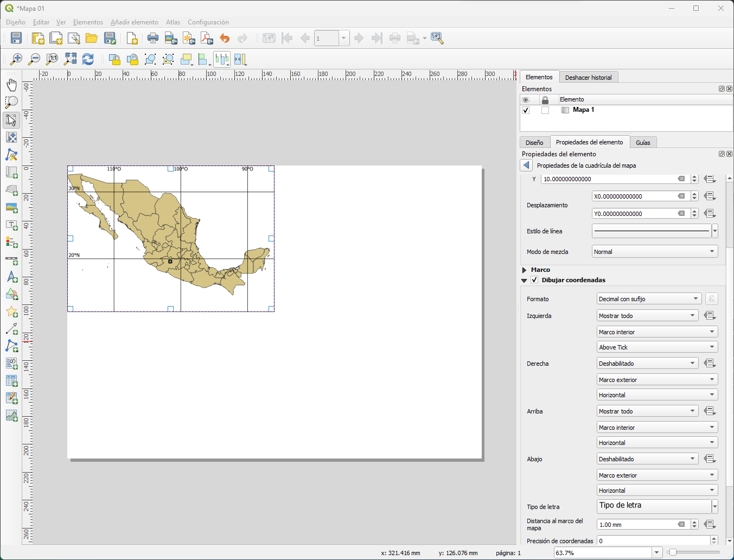734x560 pixels.
Task: Click data-defined override for Y interval
Action: 710,179
